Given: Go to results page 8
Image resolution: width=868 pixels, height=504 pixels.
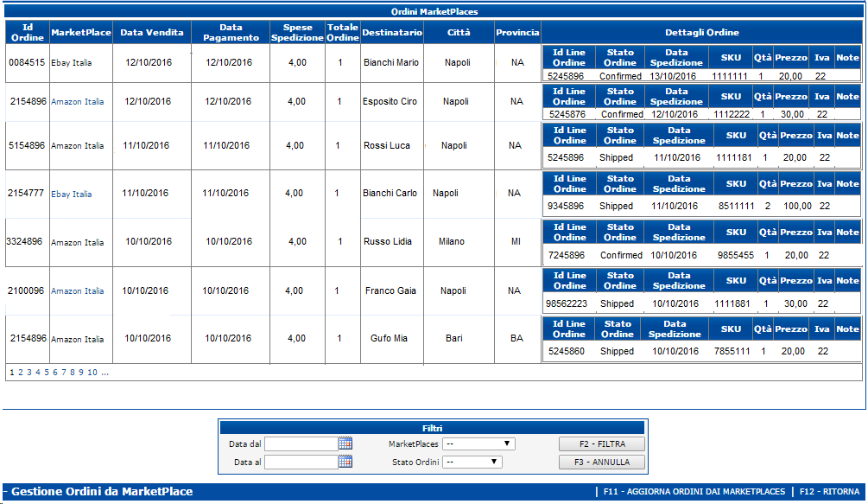Looking at the screenshot, I should click(72, 373).
